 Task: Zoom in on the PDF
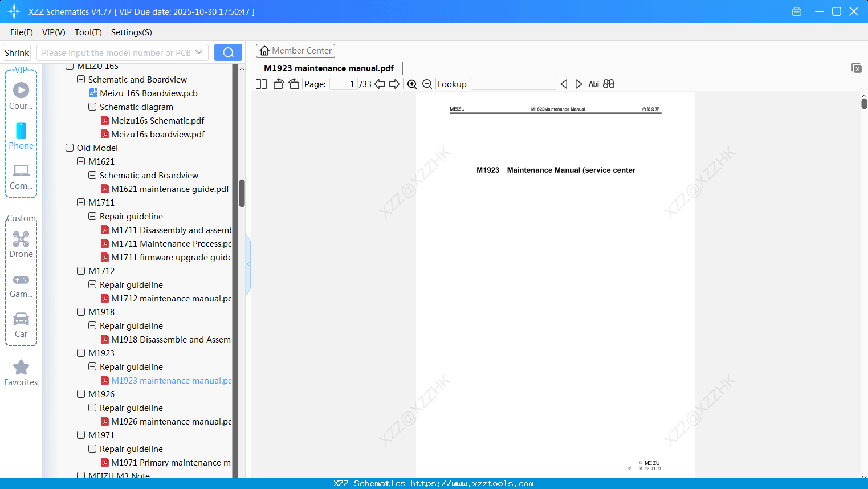tap(412, 84)
